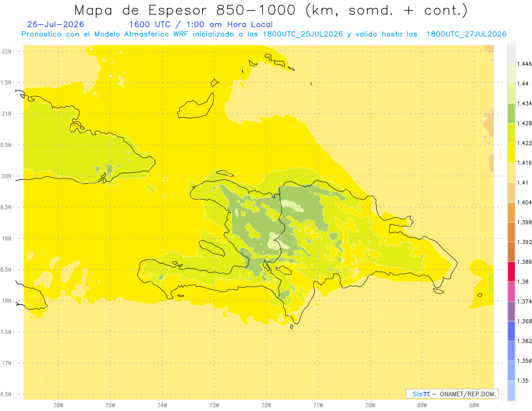The image size is (532, 411).
Task: Click the "1600 UTC / 1:00 am Hora Local" time text
Action: pyautogui.click(x=201, y=24)
